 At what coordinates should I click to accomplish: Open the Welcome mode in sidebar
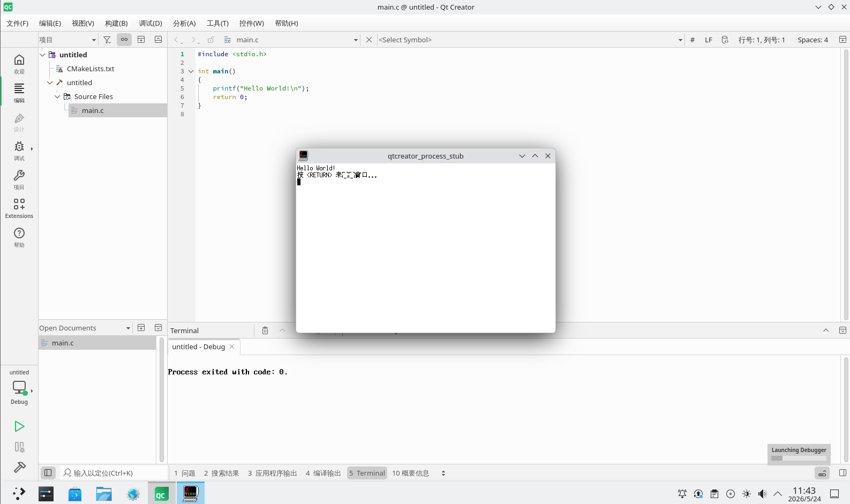19,63
